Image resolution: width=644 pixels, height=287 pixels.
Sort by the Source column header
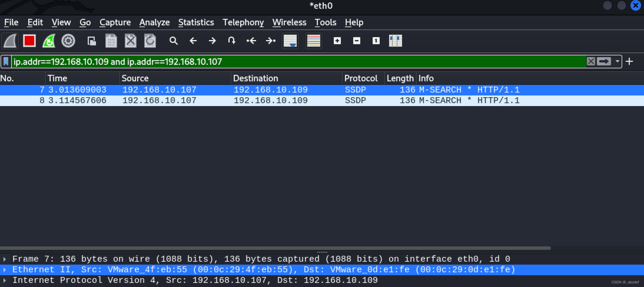tap(175, 78)
